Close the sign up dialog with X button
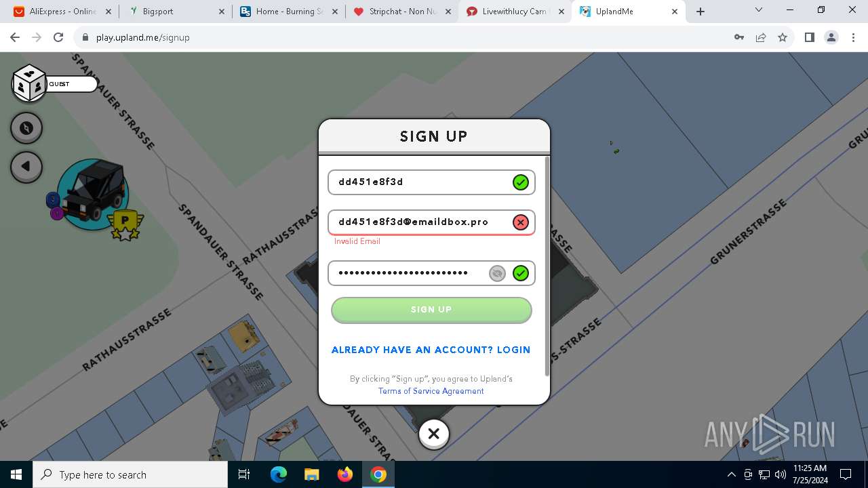The height and width of the screenshot is (488, 868). [x=434, y=434]
